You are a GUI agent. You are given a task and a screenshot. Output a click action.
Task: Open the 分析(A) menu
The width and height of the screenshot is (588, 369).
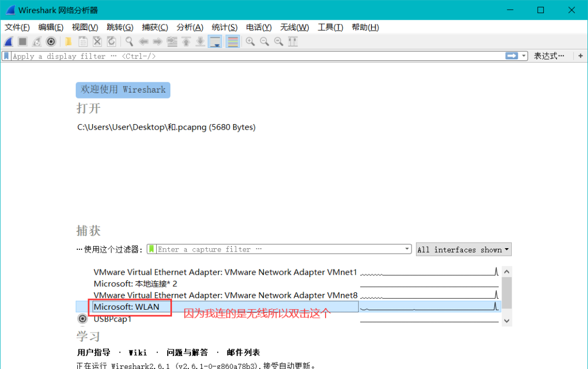point(190,27)
